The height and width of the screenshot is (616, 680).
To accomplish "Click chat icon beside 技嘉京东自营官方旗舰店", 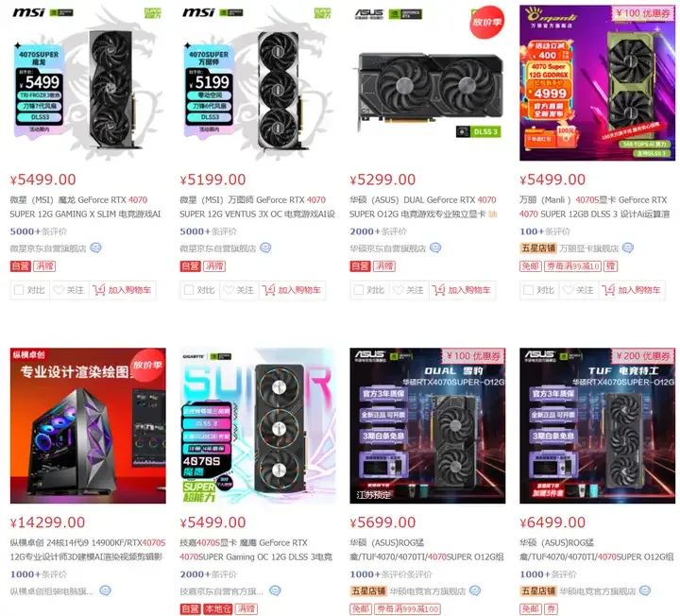I will pos(275,590).
